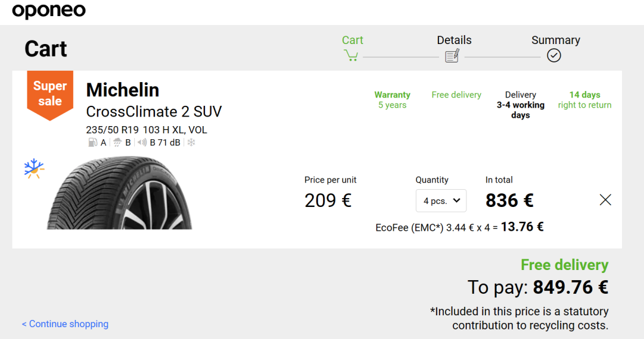This screenshot has height=339, width=644.
Task: Click the CrossClimate 2 SUV product name
Action: pyautogui.click(x=154, y=111)
